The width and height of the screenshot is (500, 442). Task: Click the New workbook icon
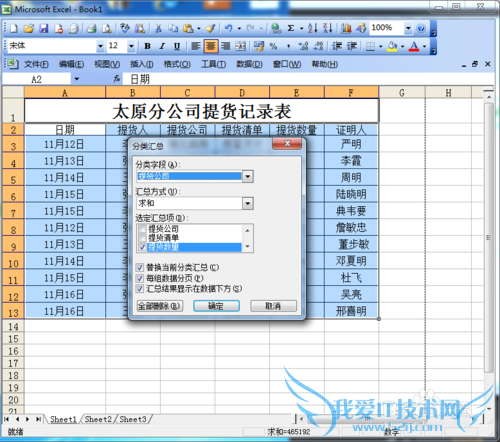pyautogui.click(x=14, y=28)
